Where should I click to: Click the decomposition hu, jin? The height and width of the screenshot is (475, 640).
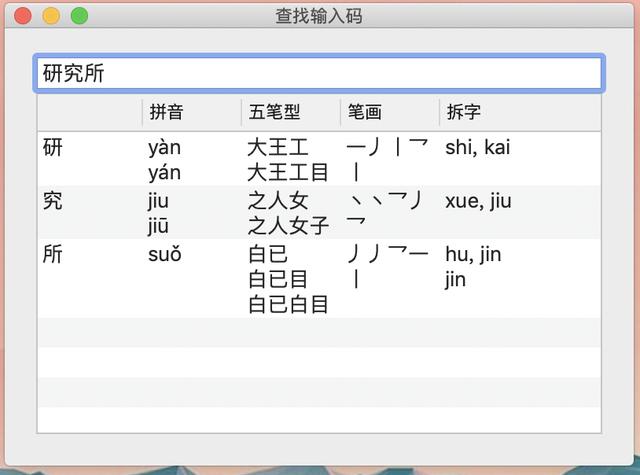[473, 255]
